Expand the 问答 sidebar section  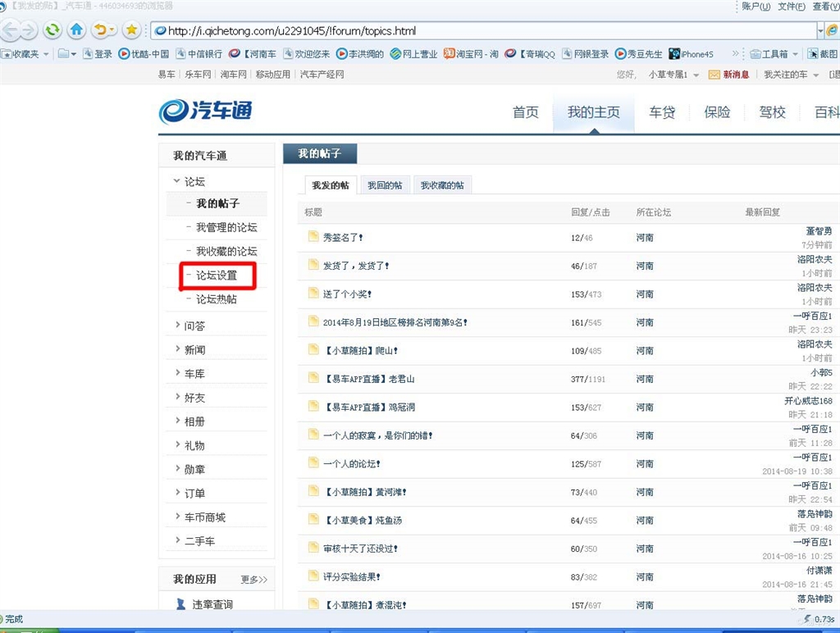pyautogui.click(x=177, y=325)
